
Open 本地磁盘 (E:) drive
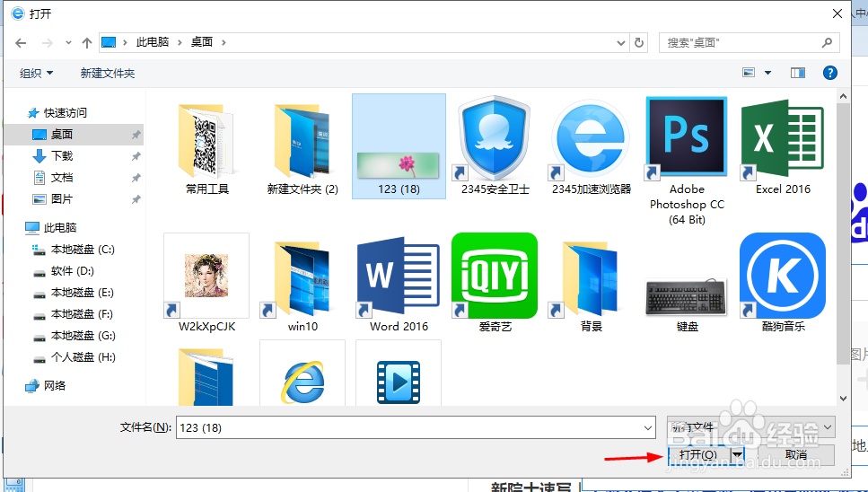click(x=82, y=293)
